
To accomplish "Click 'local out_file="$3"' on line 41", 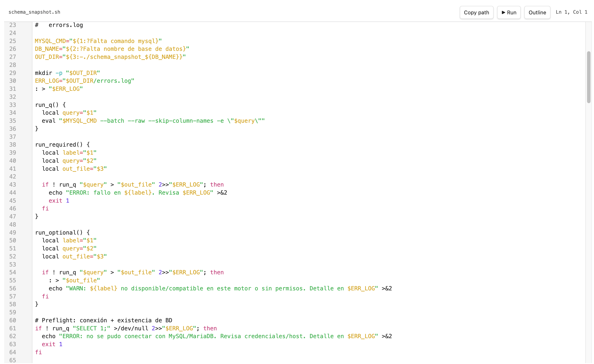I will coord(75,169).
